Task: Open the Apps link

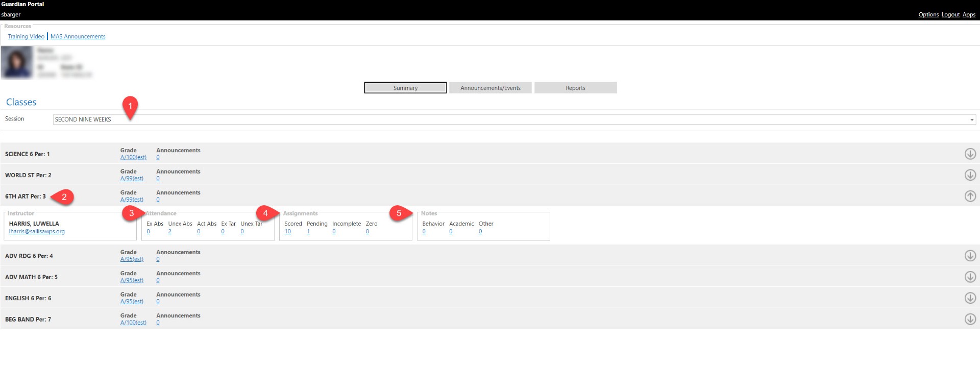Action: tap(969, 15)
